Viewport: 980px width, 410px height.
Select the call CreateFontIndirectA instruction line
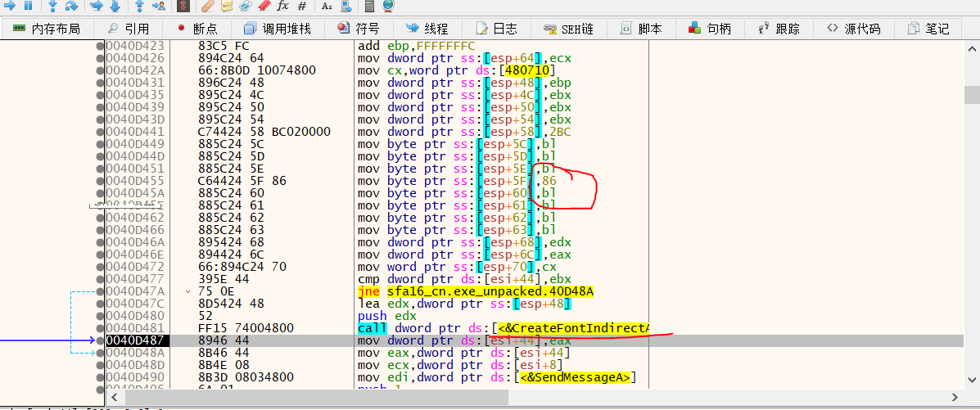(x=504, y=328)
